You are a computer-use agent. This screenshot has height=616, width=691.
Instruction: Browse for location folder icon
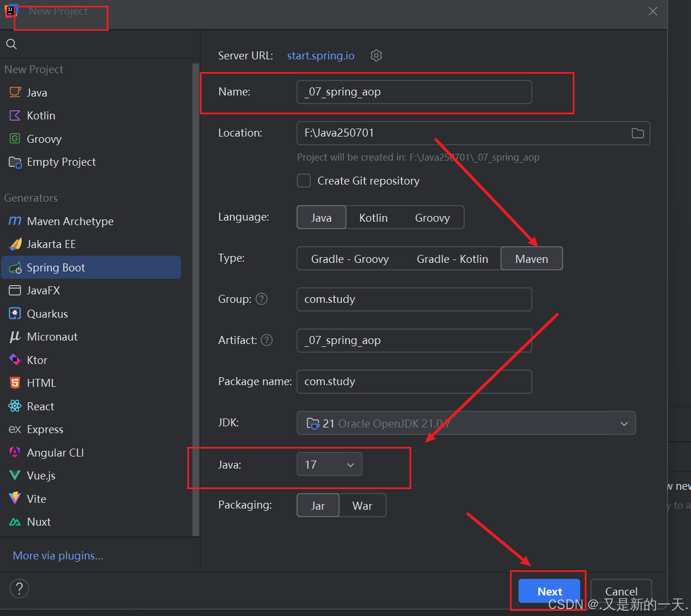pos(638,133)
